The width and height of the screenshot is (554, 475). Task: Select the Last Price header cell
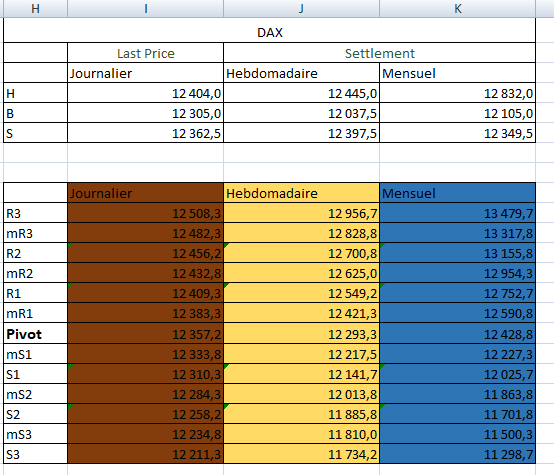pos(146,53)
